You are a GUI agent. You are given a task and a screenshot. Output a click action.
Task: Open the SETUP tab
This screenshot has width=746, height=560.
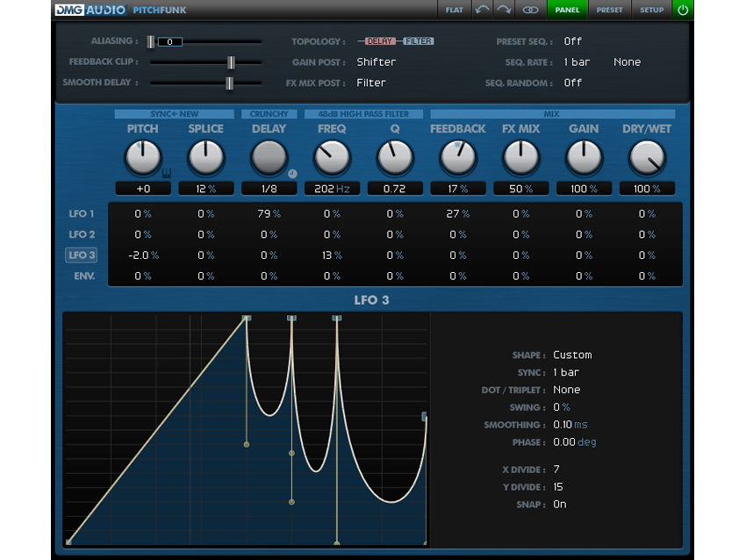651,10
